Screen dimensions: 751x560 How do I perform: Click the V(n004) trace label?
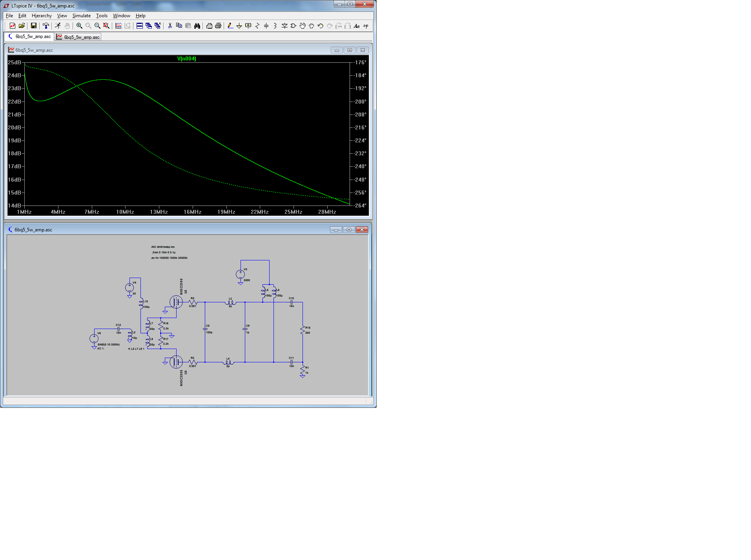[x=187, y=58]
